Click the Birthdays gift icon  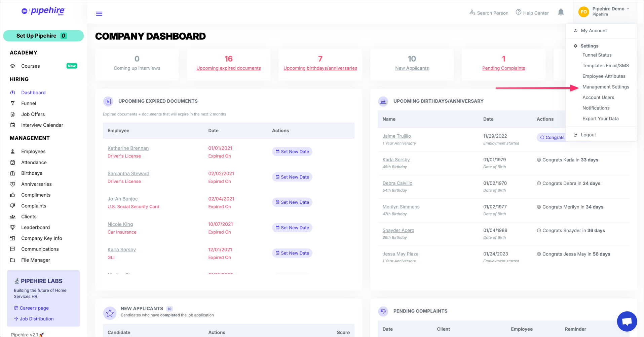[13, 173]
